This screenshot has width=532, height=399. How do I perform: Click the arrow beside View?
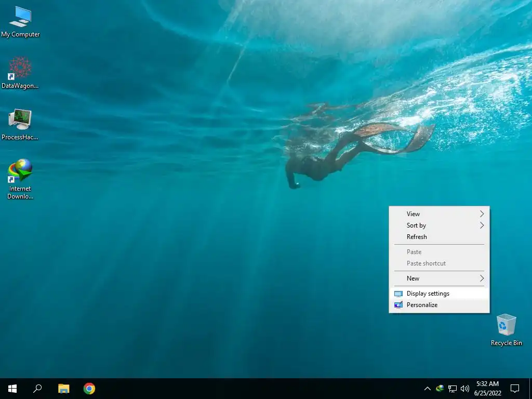click(x=482, y=214)
